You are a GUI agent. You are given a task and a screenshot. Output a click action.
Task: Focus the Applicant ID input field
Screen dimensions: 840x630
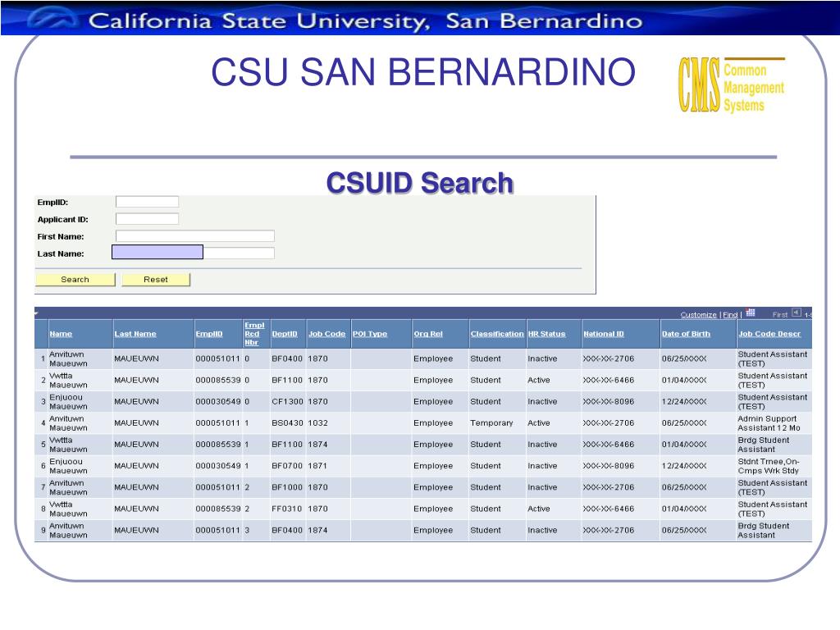[148, 219]
